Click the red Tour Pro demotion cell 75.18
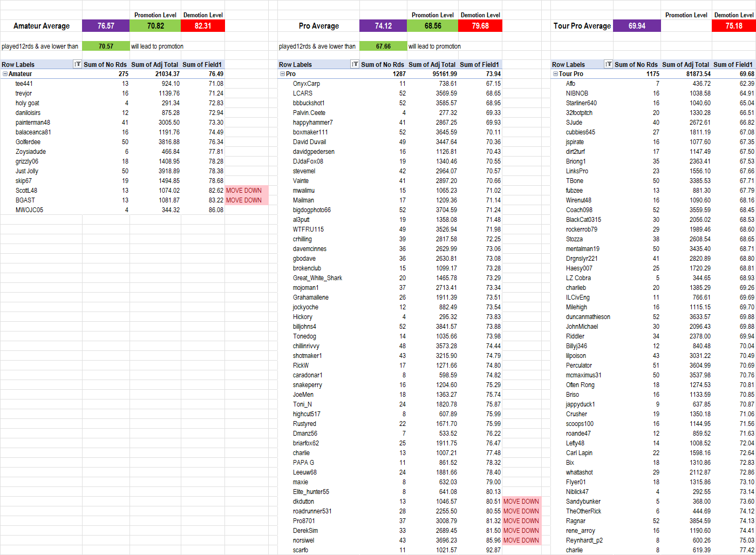The height and width of the screenshot is (555, 756). click(733, 26)
